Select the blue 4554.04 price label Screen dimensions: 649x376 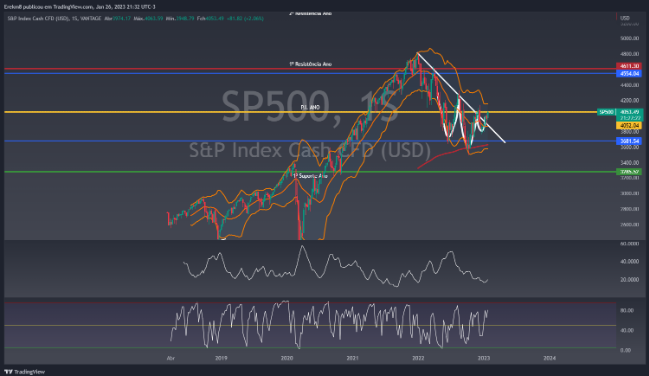coord(629,73)
